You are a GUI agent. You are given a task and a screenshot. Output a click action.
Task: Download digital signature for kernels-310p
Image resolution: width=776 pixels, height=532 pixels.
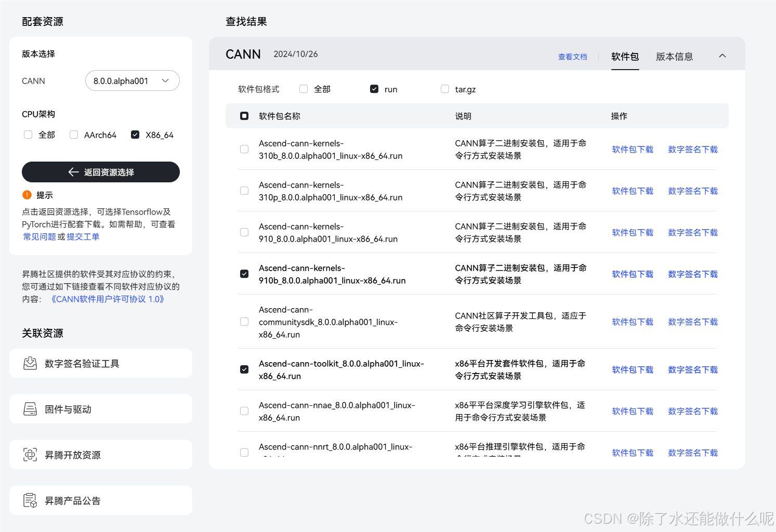693,191
